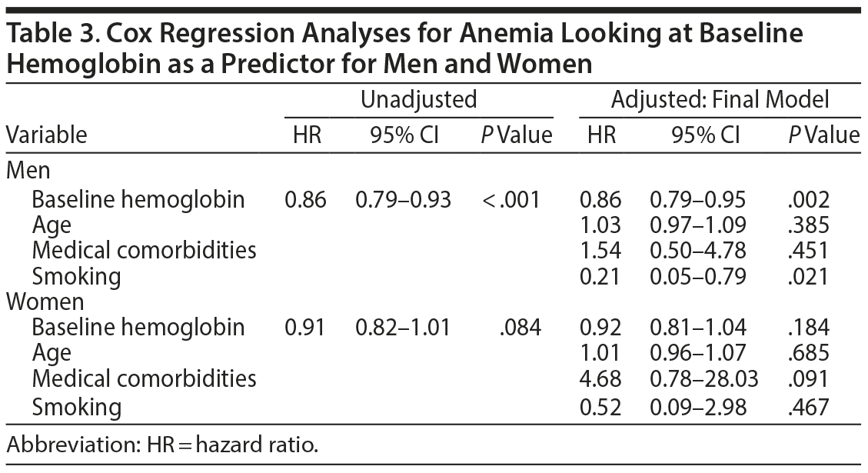Select the Smoking label under Women
This screenshot has height=473, width=868.
[76, 405]
